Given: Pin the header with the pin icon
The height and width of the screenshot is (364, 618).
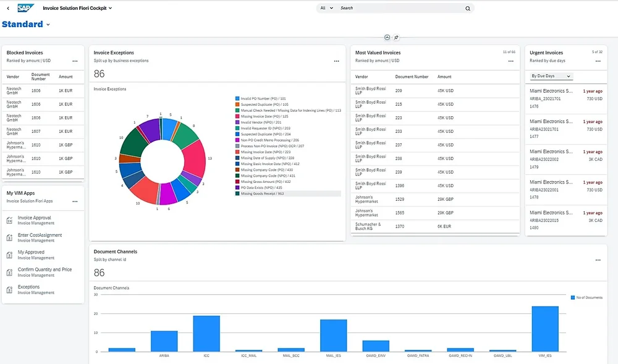Looking at the screenshot, I should 396,38.
